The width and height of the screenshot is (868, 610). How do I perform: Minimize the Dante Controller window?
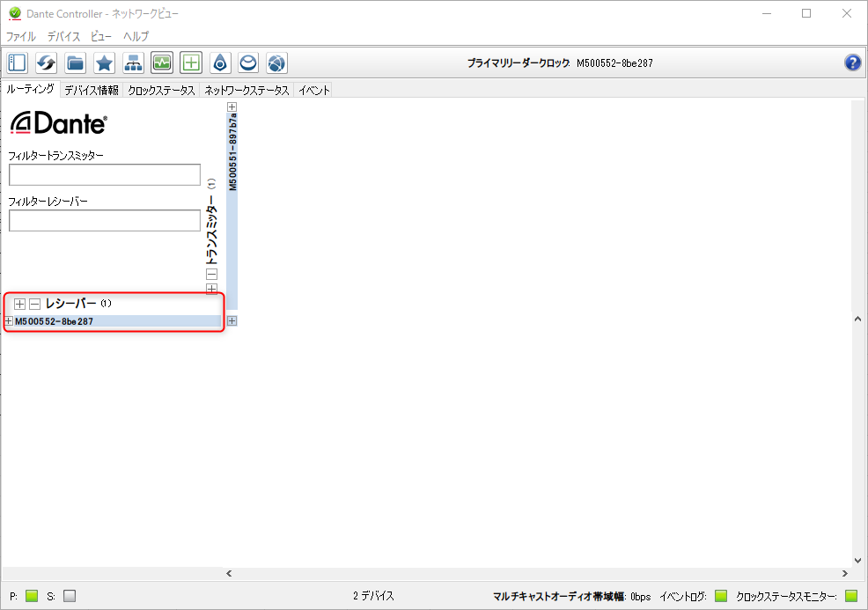pos(767,13)
